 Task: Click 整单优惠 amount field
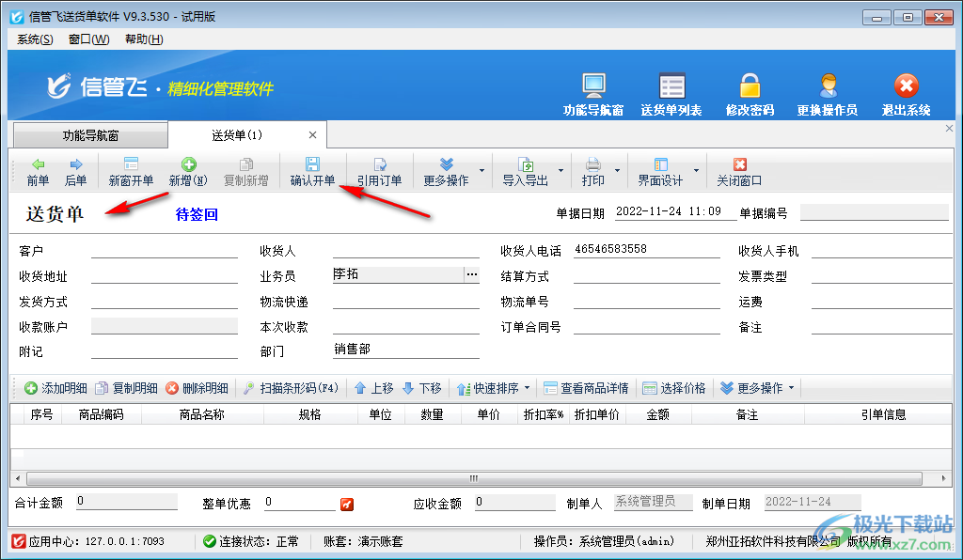[x=300, y=503]
